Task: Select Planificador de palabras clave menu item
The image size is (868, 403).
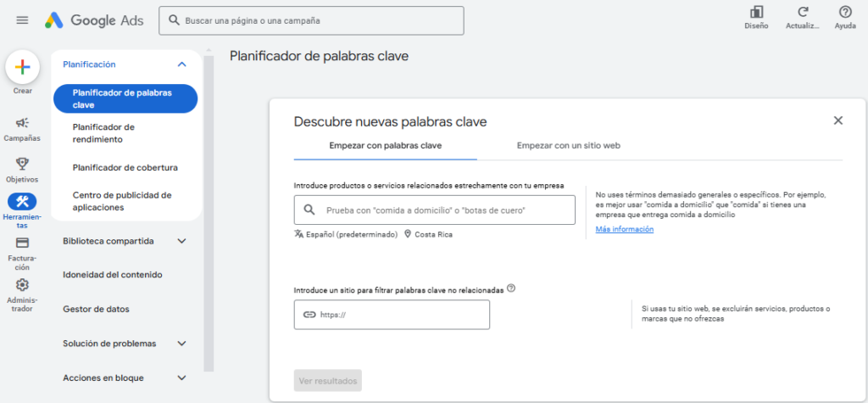Action: coord(125,98)
